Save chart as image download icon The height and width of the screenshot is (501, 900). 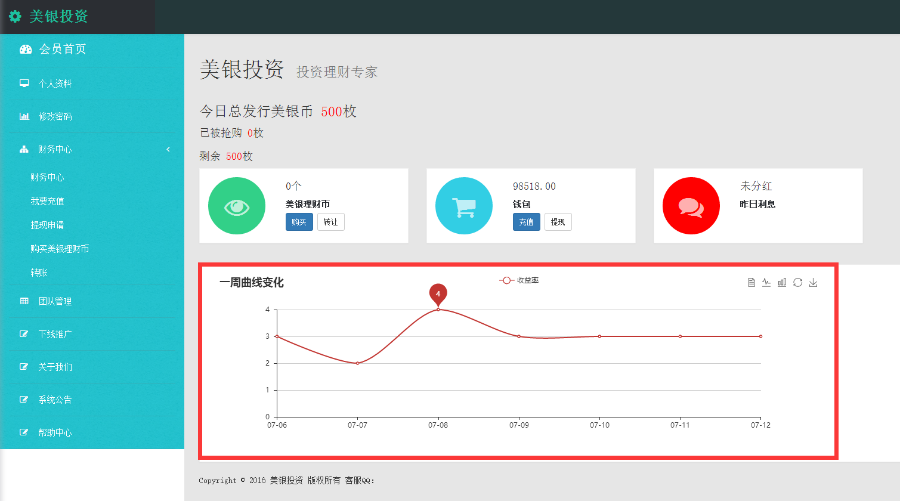813,282
